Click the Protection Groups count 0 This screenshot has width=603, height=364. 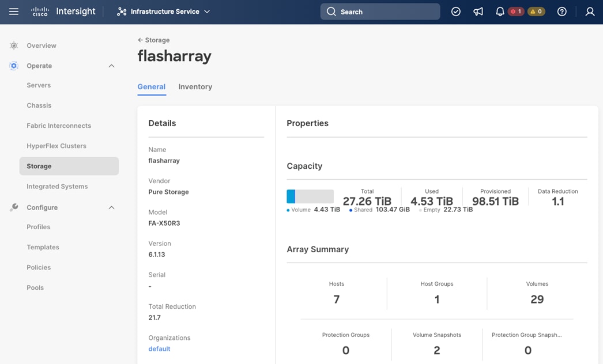tap(346, 350)
